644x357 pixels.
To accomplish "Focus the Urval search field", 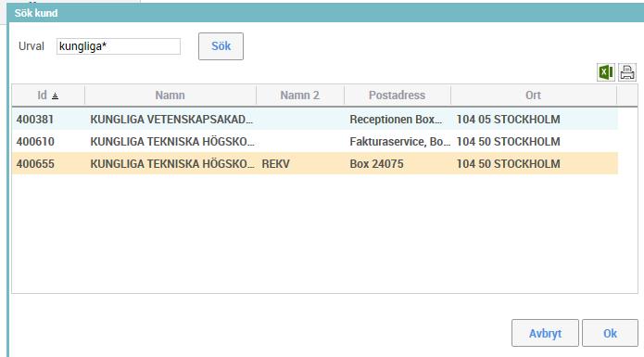I will [x=119, y=46].
